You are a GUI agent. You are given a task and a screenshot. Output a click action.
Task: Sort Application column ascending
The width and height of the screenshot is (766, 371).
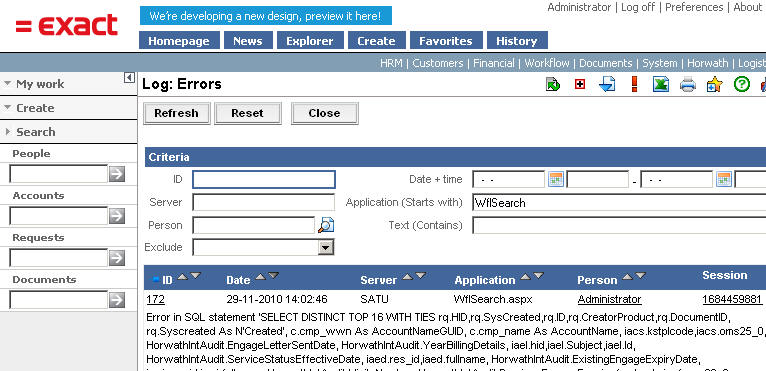click(x=525, y=276)
